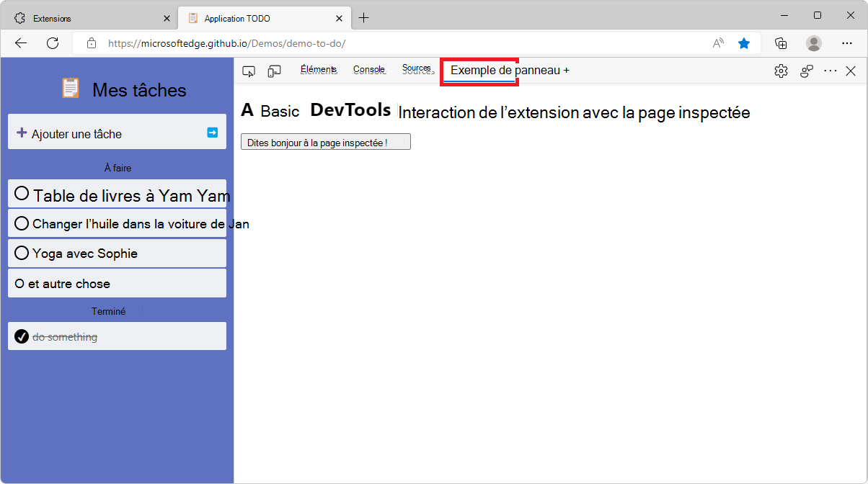Open the 'Exemple de panneau' tab
Screen dimensions: 868x484
coord(479,71)
